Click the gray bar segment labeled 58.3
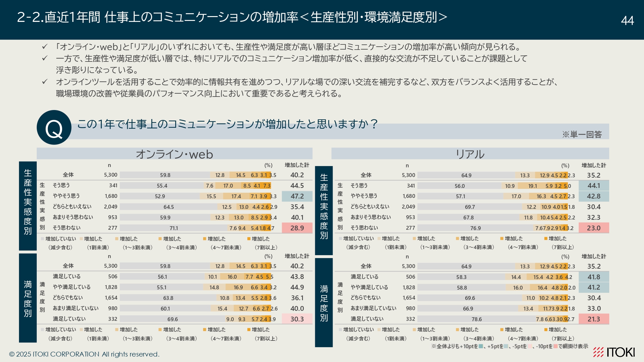Viewport: 644px width, 362px height. 461,277
